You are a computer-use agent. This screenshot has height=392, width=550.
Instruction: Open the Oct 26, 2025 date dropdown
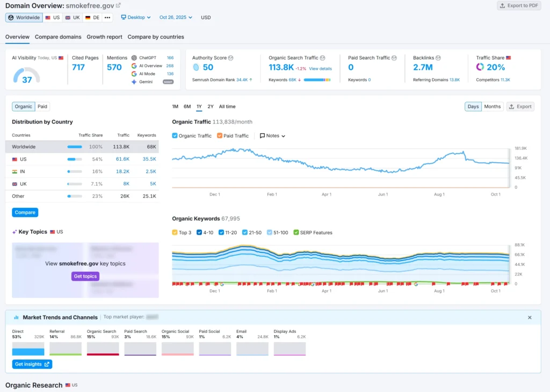[176, 17]
